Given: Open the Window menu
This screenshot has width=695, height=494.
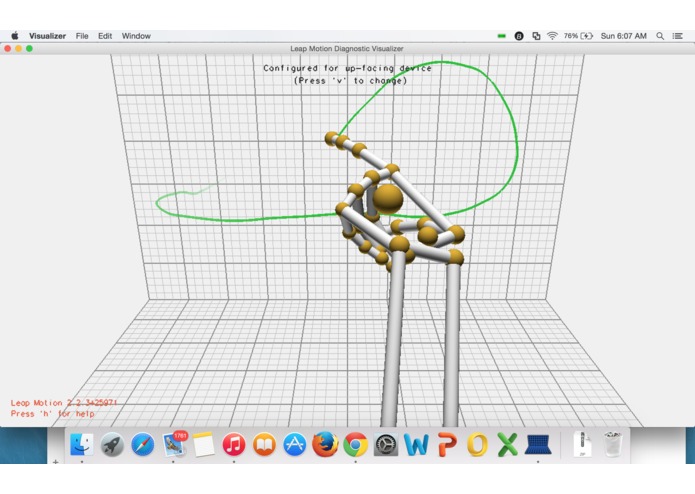Looking at the screenshot, I should tap(136, 36).
